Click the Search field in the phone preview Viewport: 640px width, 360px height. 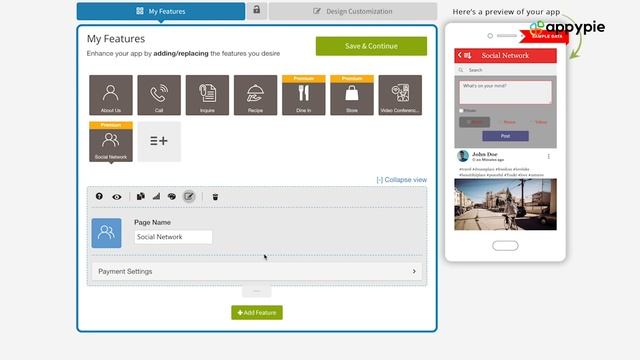[505, 70]
